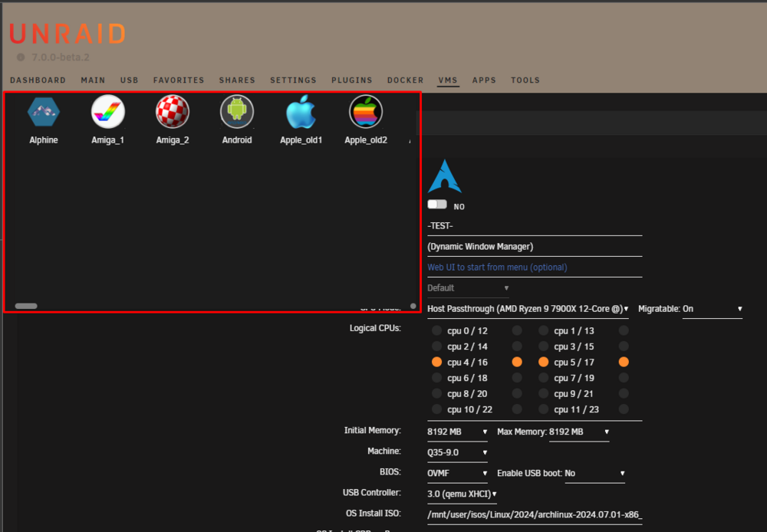Enable logical cpu 7 checkbox

coord(544,377)
